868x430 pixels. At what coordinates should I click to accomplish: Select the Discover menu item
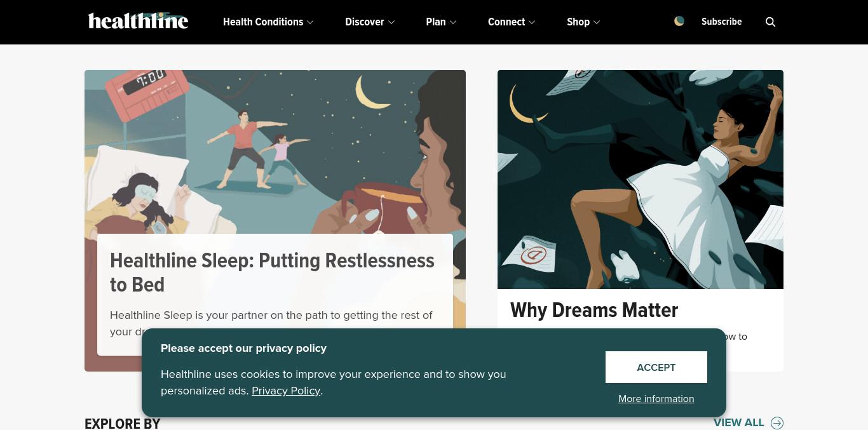point(365,22)
